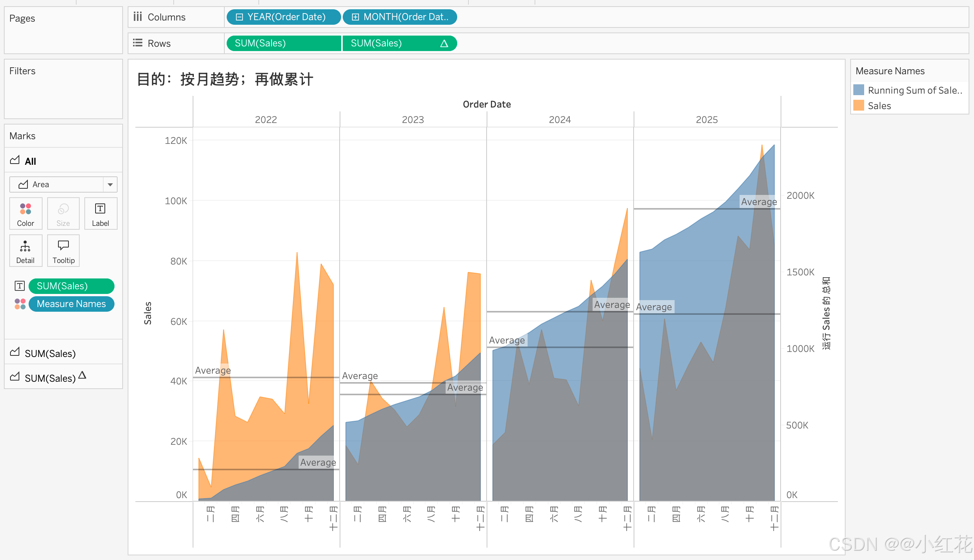
Task: Click the Measure Names pill on Marks
Action: point(71,304)
